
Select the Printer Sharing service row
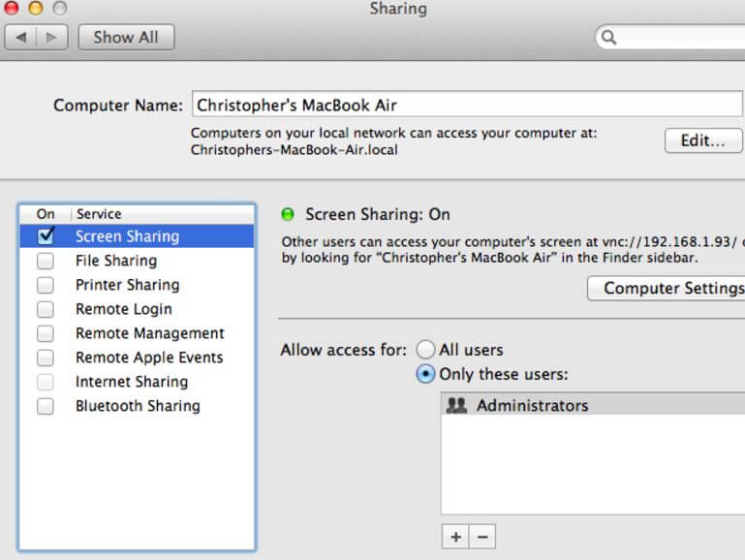coord(137,285)
